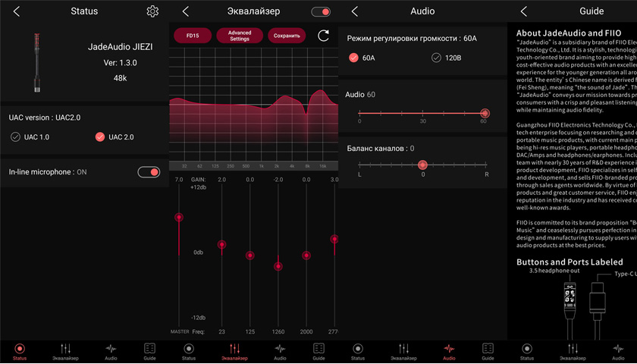The width and height of the screenshot is (637, 364).
Task: Open Advanced Settings in equalizer
Action: point(240,36)
